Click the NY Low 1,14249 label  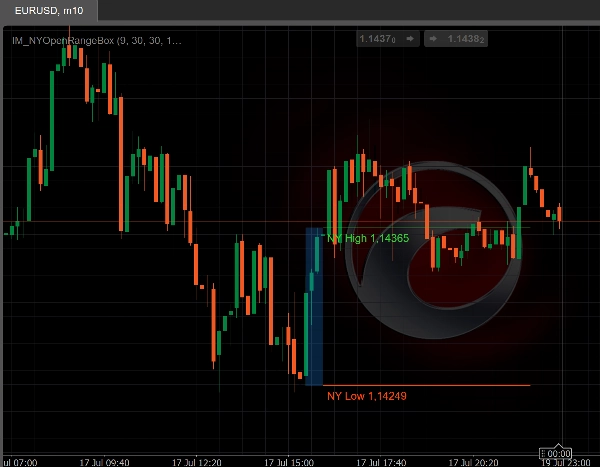[x=367, y=396]
